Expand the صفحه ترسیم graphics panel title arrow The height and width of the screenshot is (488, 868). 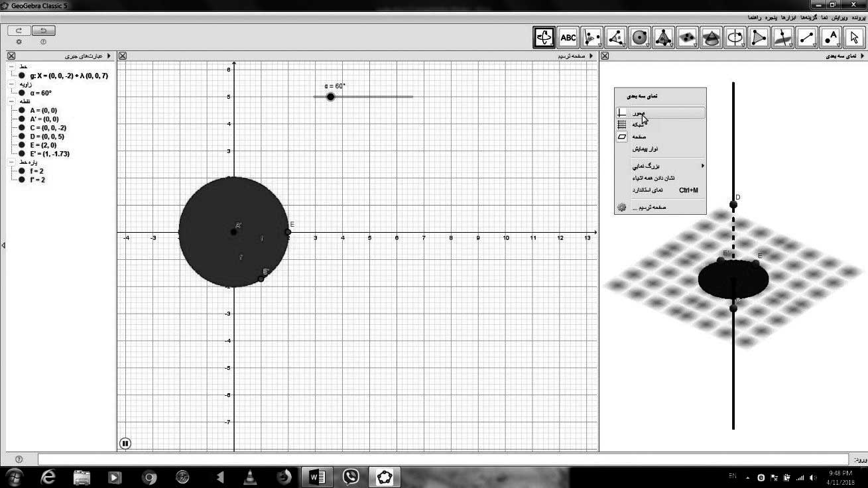[x=591, y=56]
